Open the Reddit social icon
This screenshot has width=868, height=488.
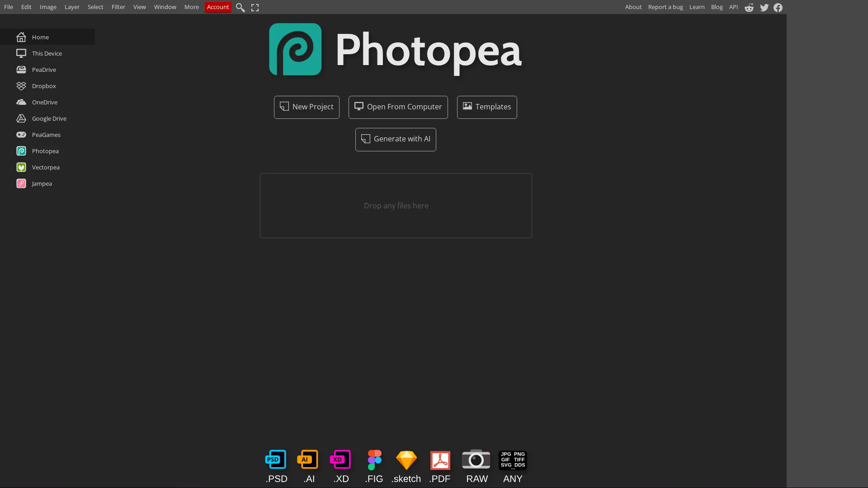tap(749, 8)
